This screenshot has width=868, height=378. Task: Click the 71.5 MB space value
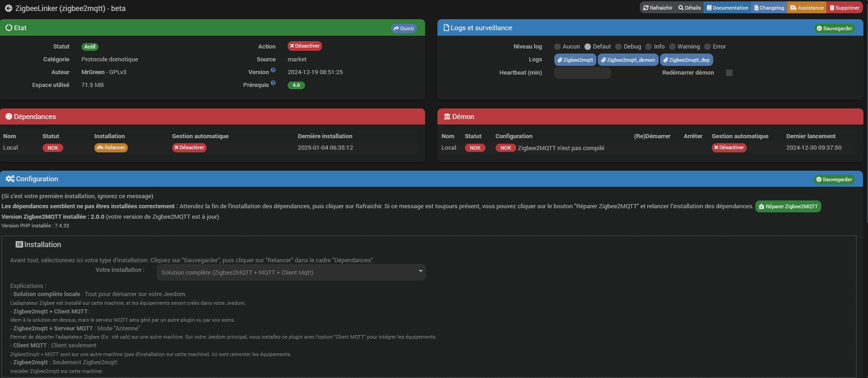tap(93, 85)
